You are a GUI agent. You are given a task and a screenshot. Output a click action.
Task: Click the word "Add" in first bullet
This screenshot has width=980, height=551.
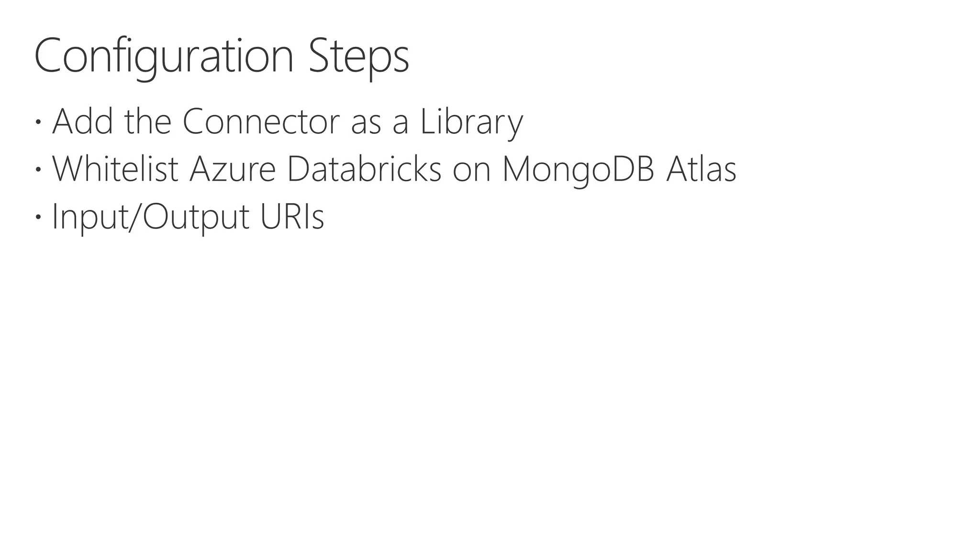[x=82, y=121]
